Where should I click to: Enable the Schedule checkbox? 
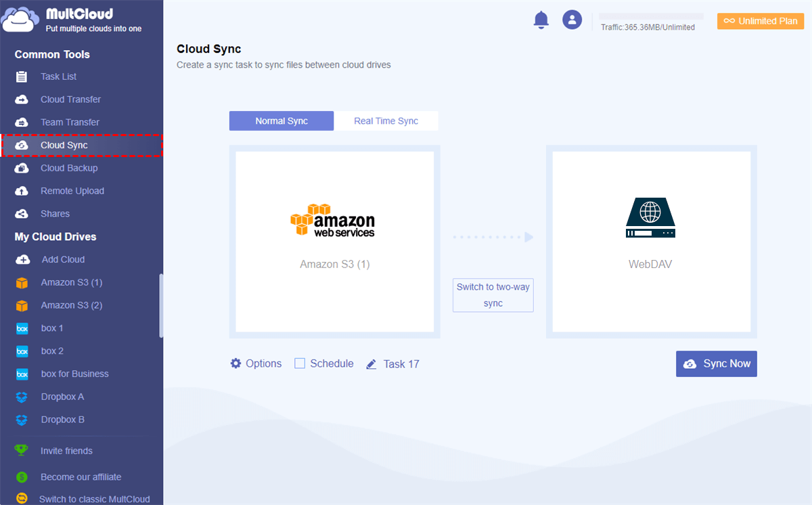(300, 364)
